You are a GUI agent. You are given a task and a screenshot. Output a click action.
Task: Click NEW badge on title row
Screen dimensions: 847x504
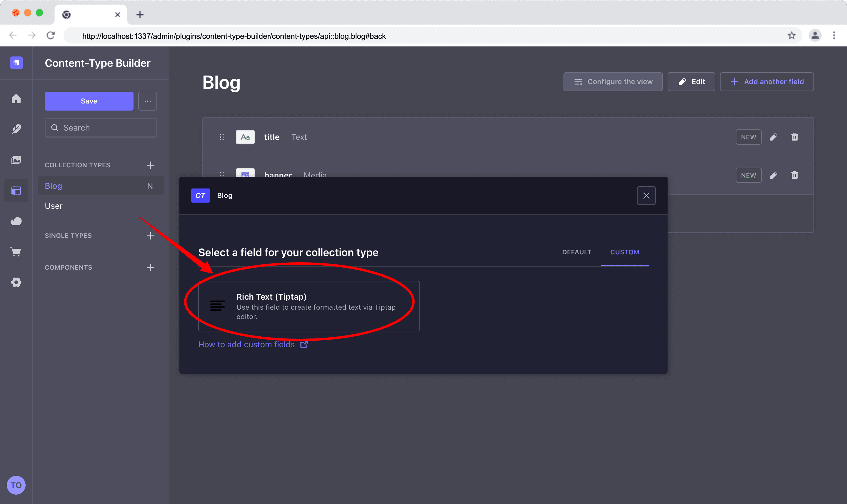click(x=748, y=137)
